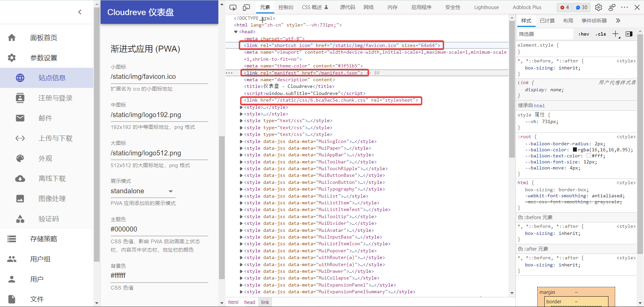Open 验证码 captcha settings via puzzle icon
This screenshot has height=307, width=644.
coord(20,218)
